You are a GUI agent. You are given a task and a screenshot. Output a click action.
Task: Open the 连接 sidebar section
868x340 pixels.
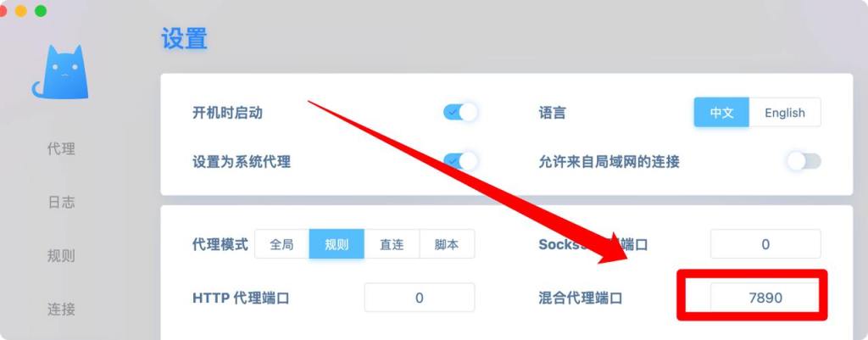(x=61, y=309)
